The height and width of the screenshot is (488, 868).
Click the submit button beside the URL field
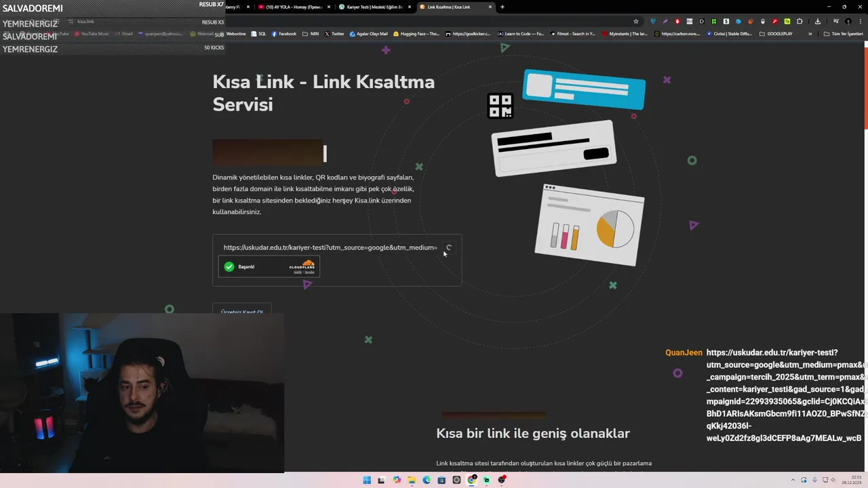(449, 247)
